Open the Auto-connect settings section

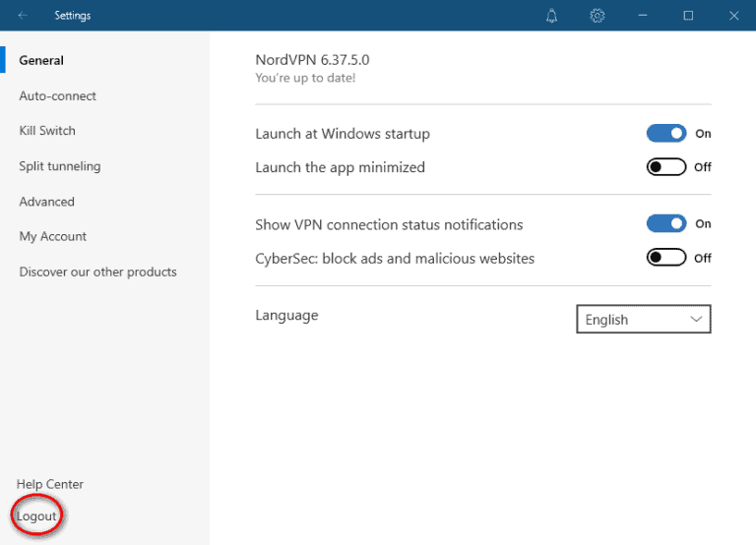click(x=58, y=96)
